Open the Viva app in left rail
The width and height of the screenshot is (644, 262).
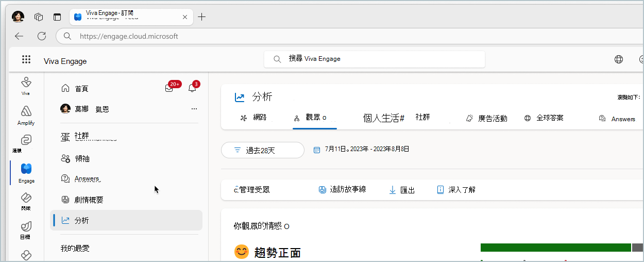pos(26,86)
